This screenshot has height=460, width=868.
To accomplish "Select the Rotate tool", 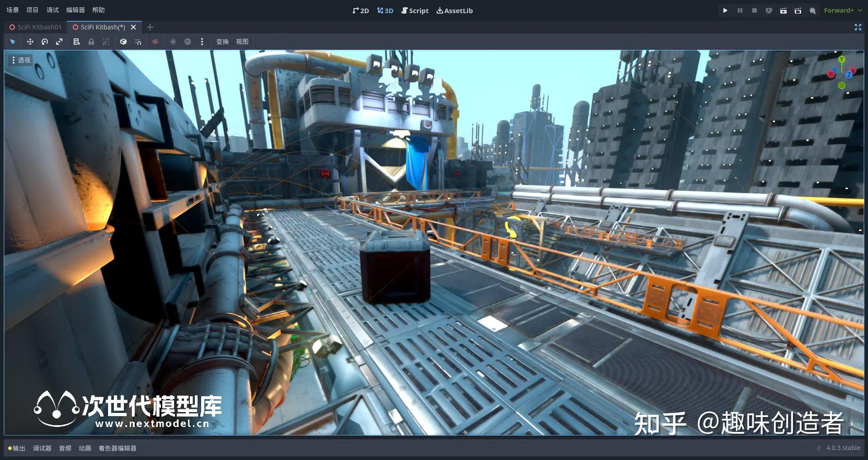I will (x=44, y=42).
